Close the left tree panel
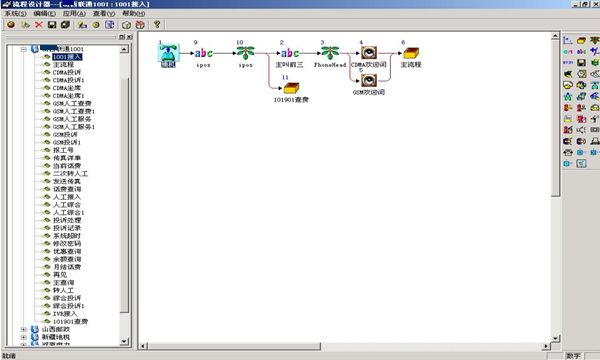The width and height of the screenshot is (600, 360). [130, 37]
